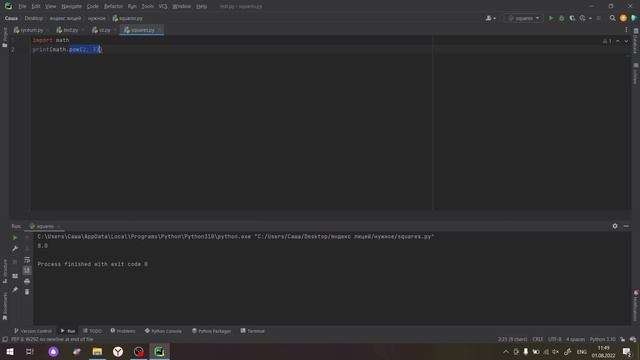640x360 pixels.
Task: Open the user account dropdown in the toolbar
Action: (x=490, y=18)
